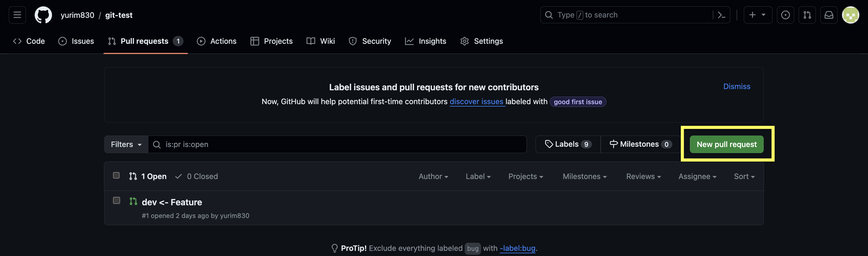Screen dimensions: 868x256
Task: Open the Milestones list
Action: pyautogui.click(x=640, y=144)
